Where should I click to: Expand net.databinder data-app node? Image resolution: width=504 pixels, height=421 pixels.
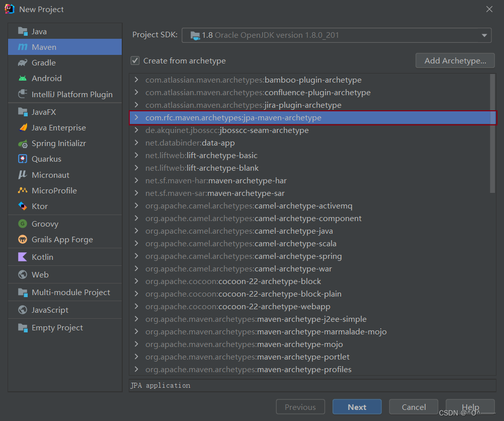[137, 143]
